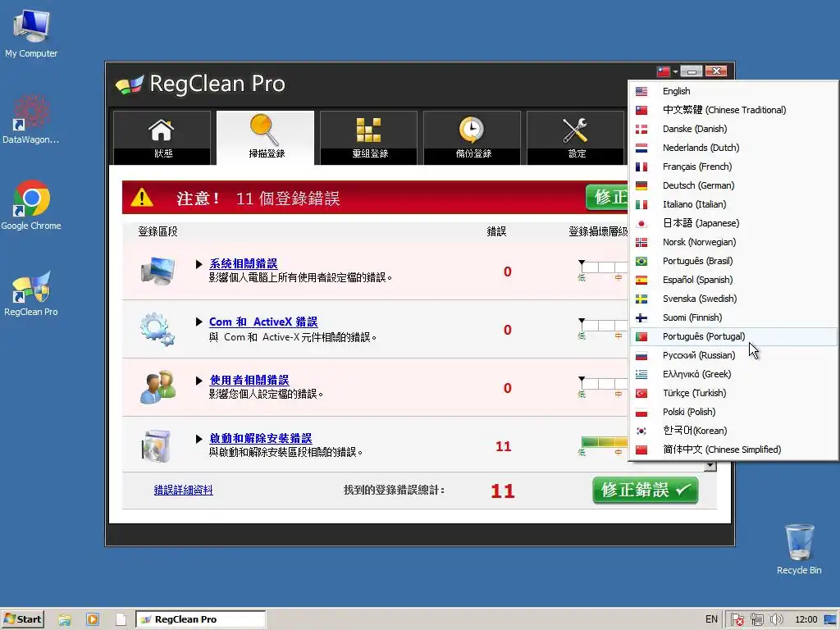The width and height of the screenshot is (840, 630).
Task: Switch to 한국어 (Korean) language
Action: [733, 431]
